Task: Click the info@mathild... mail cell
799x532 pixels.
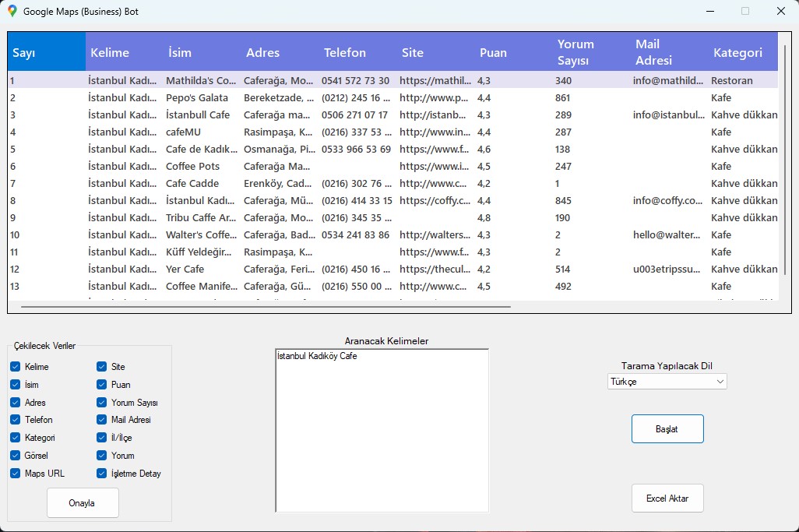Action: tap(668, 80)
